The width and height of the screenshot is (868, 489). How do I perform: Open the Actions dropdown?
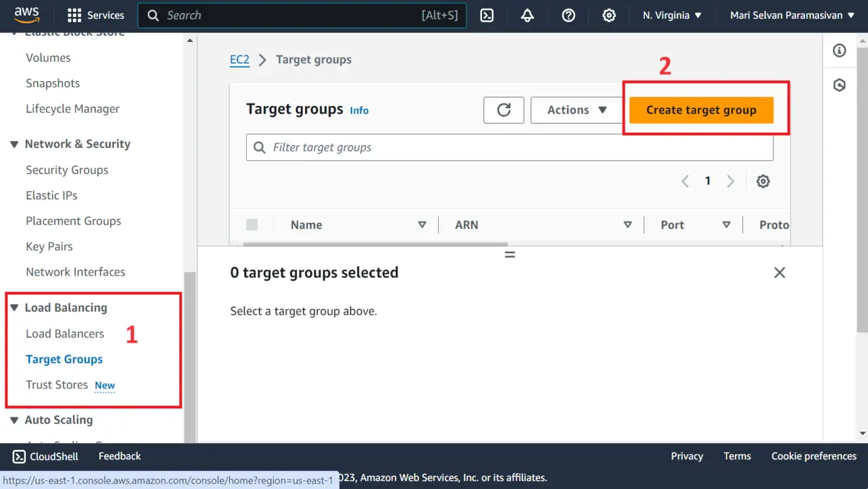(x=577, y=110)
